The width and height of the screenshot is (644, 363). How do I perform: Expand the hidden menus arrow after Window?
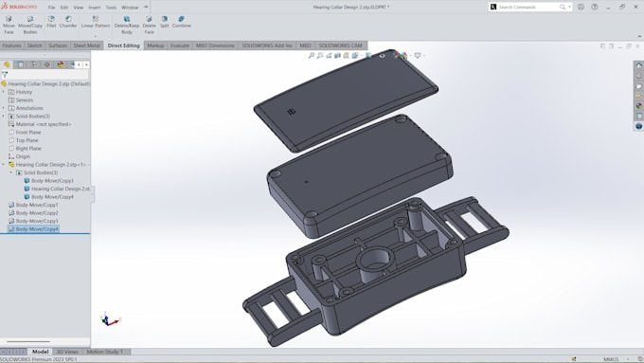[x=146, y=7]
